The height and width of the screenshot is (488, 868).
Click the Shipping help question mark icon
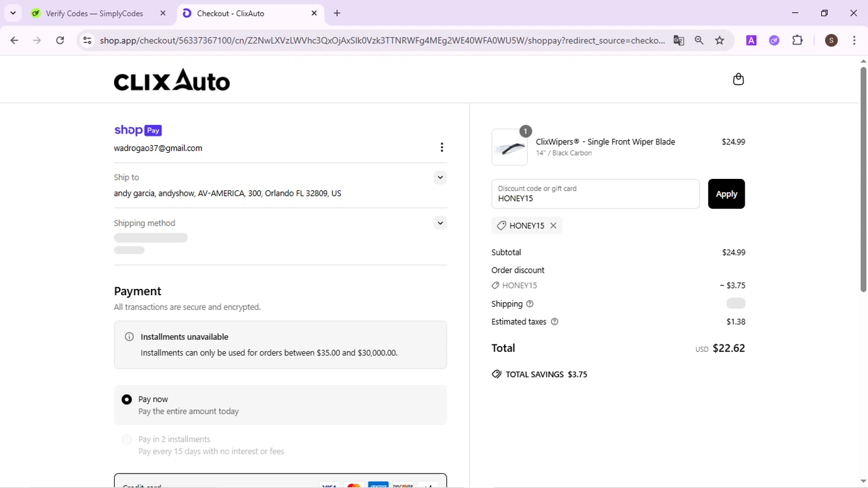[529, 304]
